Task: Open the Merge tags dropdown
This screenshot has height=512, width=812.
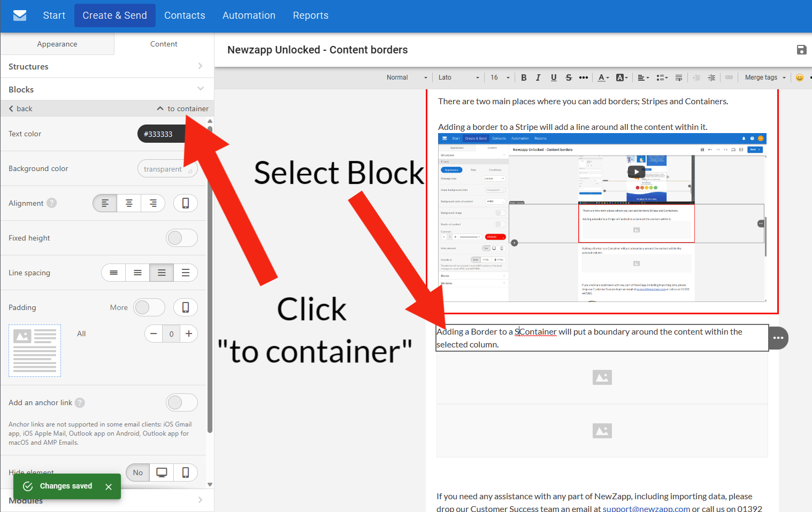Action: click(765, 77)
